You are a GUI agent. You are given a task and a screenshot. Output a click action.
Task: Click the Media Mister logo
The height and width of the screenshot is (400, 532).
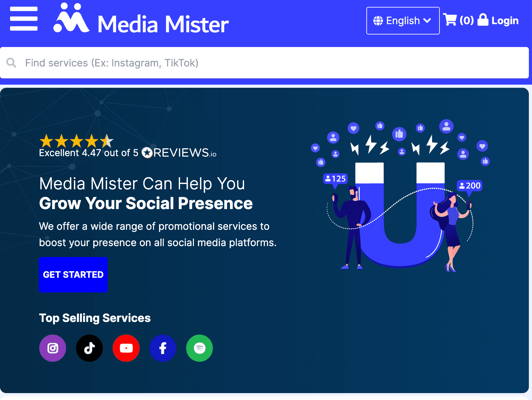pos(140,21)
